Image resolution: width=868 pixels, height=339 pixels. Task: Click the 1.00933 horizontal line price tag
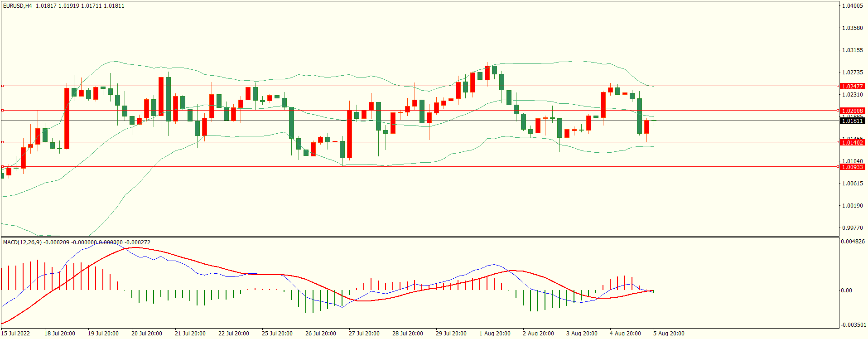coord(852,167)
